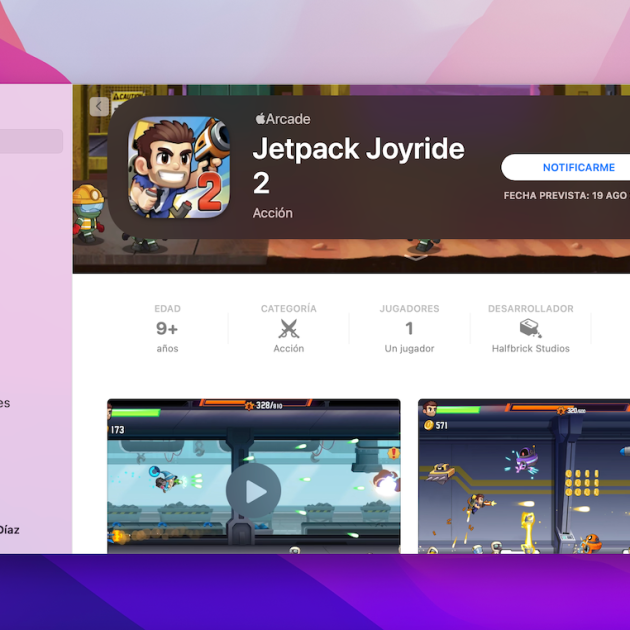The width and height of the screenshot is (630, 630).
Task: Click the Apple Arcade logo
Action: point(282,119)
